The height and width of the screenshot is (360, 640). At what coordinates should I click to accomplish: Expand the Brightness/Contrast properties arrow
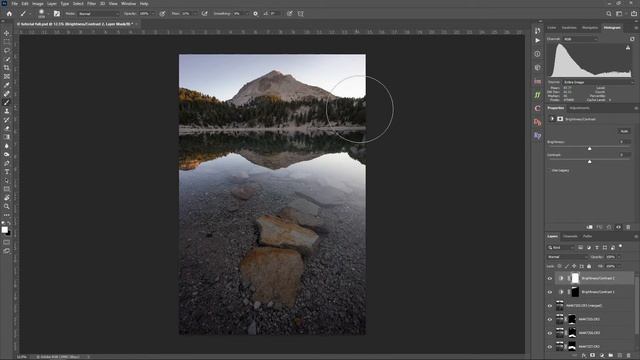tap(552, 119)
